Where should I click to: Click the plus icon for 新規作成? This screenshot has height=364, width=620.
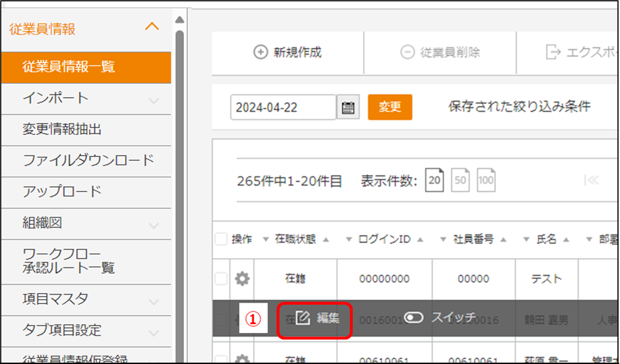pos(260,52)
